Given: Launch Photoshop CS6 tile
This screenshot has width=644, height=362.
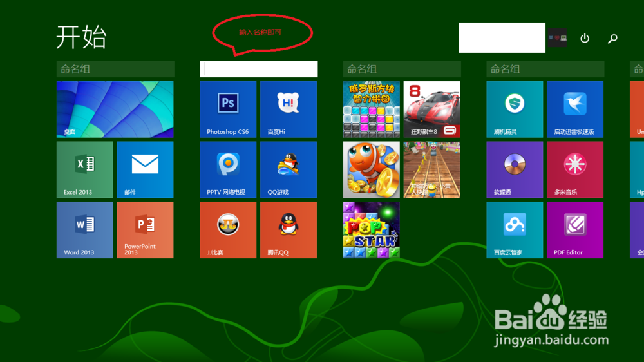Looking at the screenshot, I should (229, 110).
